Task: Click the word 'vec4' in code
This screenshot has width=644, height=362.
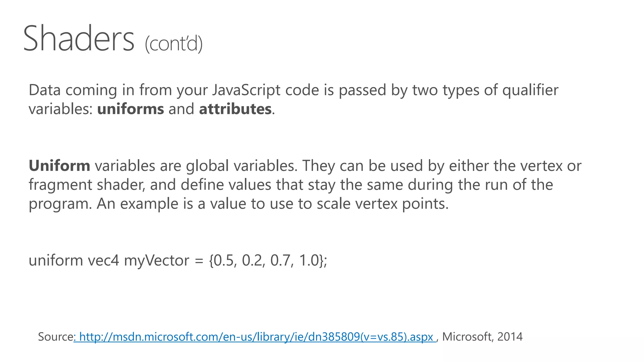Action: tap(103, 261)
